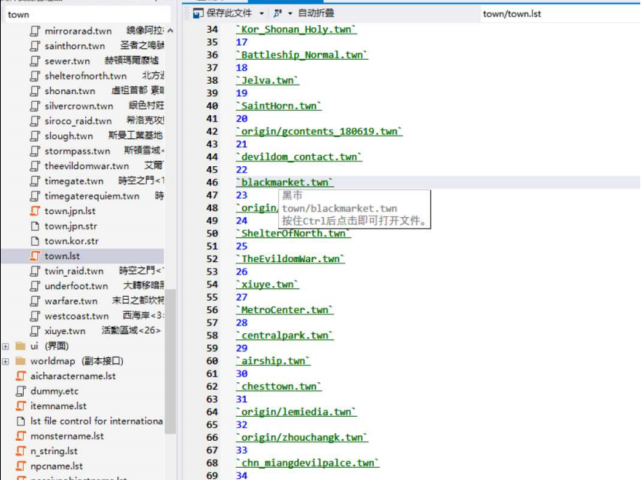The height and width of the screenshot is (480, 641).
Task: Click the auto-fold text label in toolbar
Action: 317,14
